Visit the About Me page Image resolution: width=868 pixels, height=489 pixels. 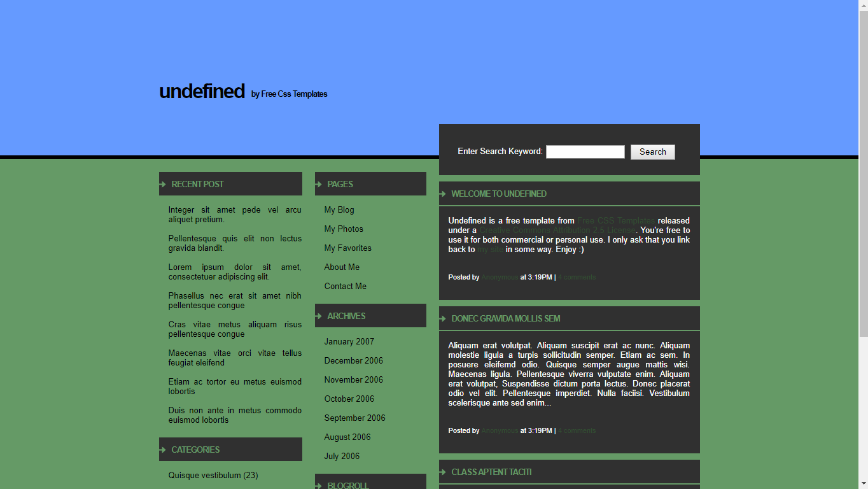coord(342,267)
